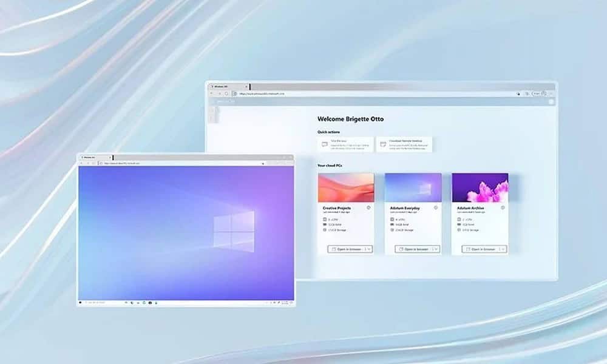607x364 pixels.
Task: Expand the dropdown beside Adatum Everyday Open in browser
Action: 435,249
